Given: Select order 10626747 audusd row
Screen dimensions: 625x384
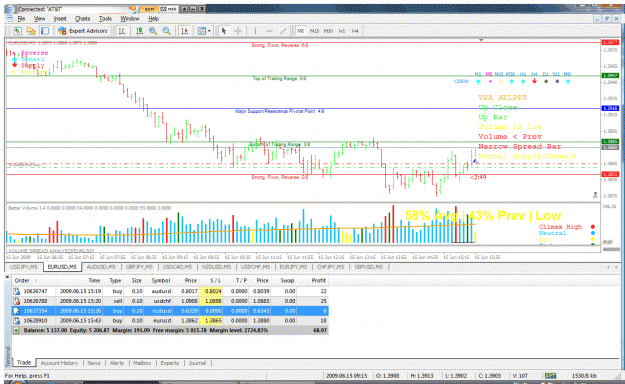Looking at the screenshot, I should point(170,291).
